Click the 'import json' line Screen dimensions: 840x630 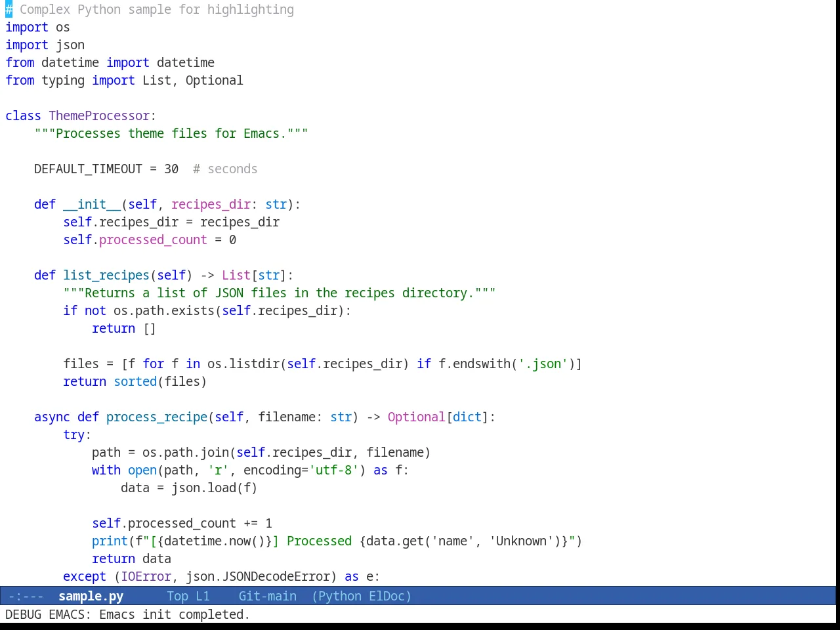click(45, 45)
